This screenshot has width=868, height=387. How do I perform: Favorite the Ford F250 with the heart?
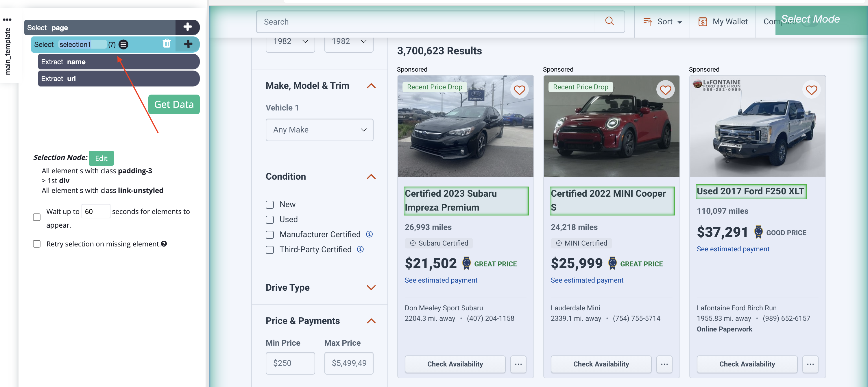[811, 90]
